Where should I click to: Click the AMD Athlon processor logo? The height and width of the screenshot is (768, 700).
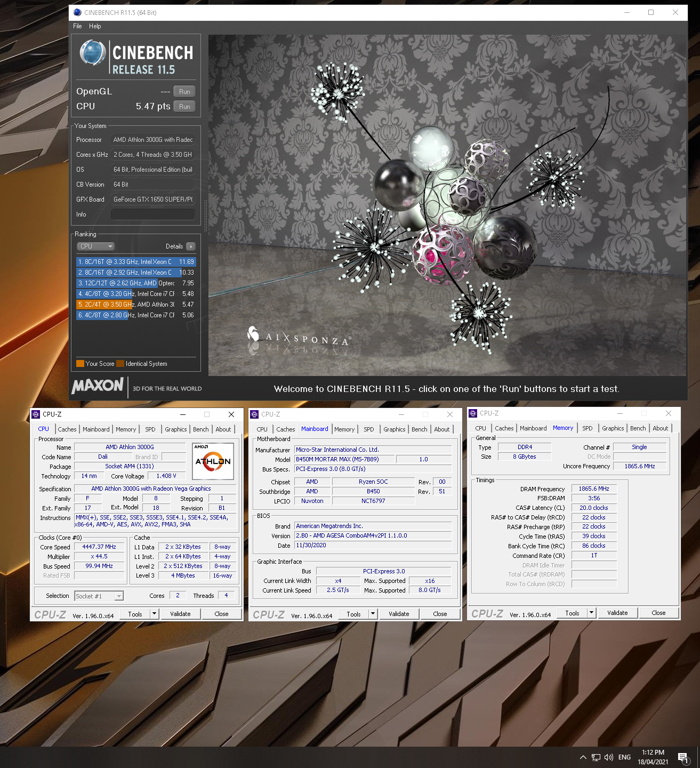click(213, 461)
